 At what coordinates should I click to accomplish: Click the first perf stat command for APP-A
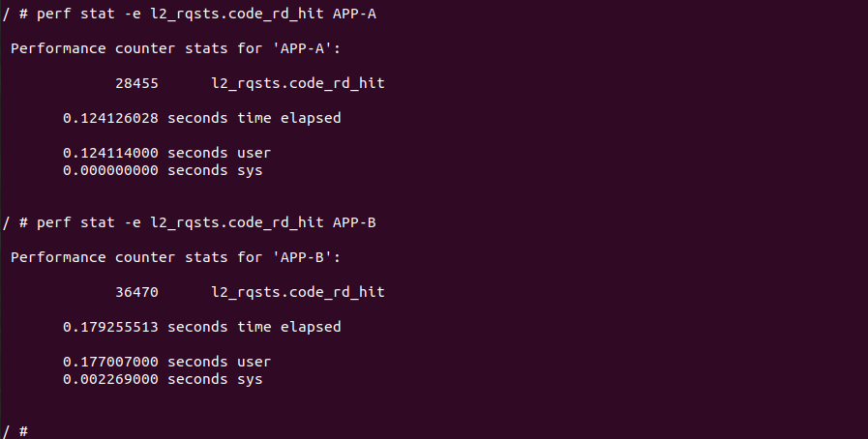click(x=189, y=14)
